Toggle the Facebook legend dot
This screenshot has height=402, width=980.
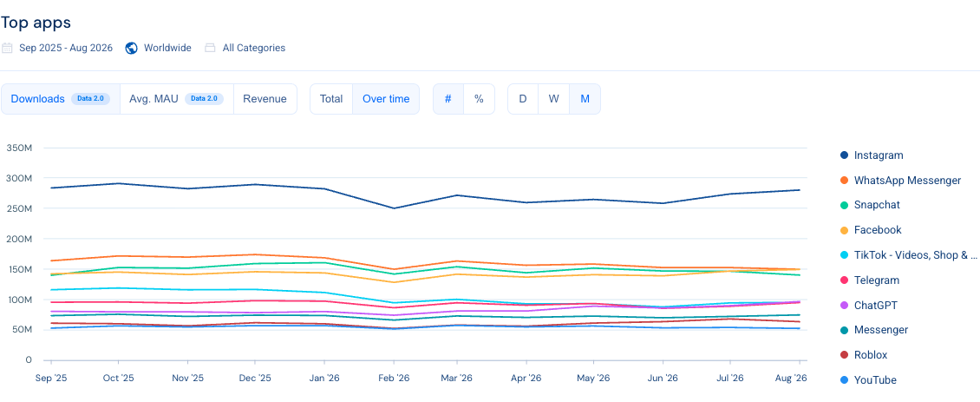tap(845, 230)
